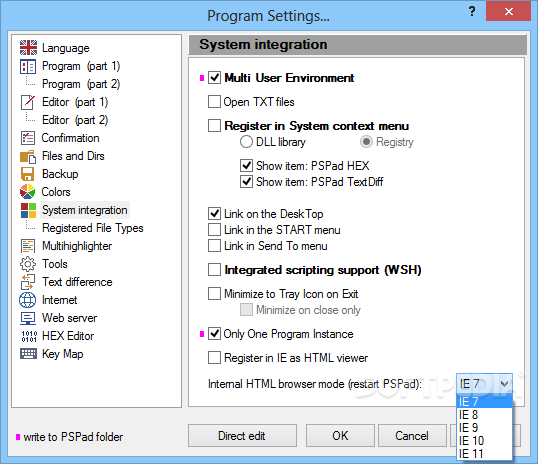The height and width of the screenshot is (464, 538).
Task: Choose IE 9 in dropdown list
Action: pyautogui.click(x=484, y=428)
